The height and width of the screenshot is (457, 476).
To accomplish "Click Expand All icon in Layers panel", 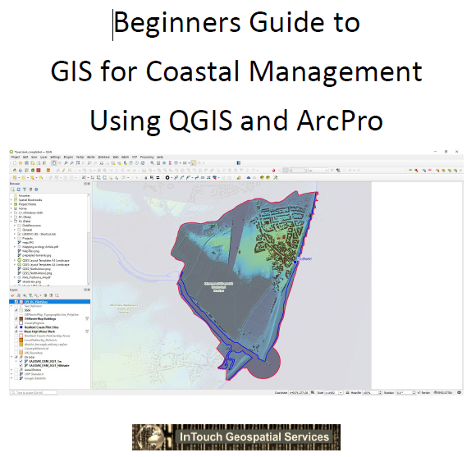I will (45, 295).
